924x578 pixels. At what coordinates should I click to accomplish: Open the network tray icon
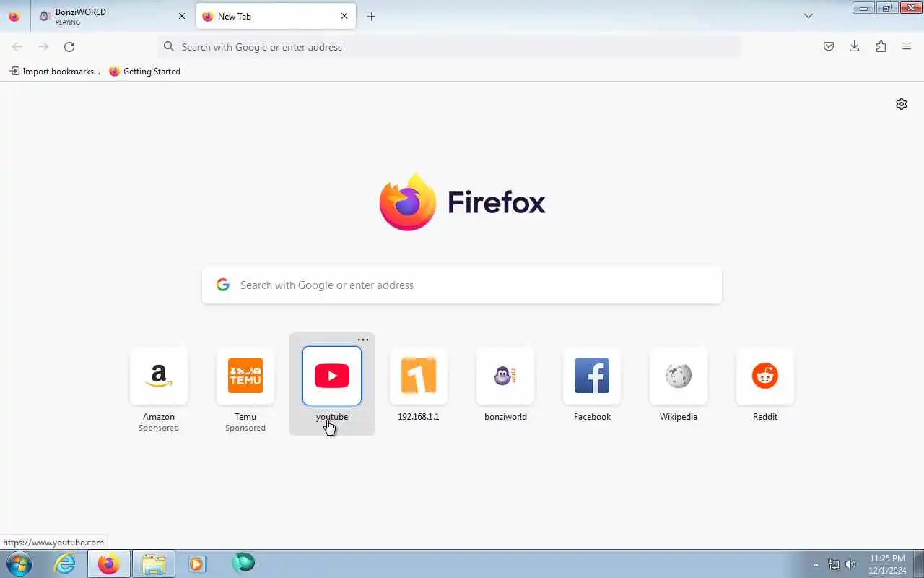pyautogui.click(x=834, y=564)
